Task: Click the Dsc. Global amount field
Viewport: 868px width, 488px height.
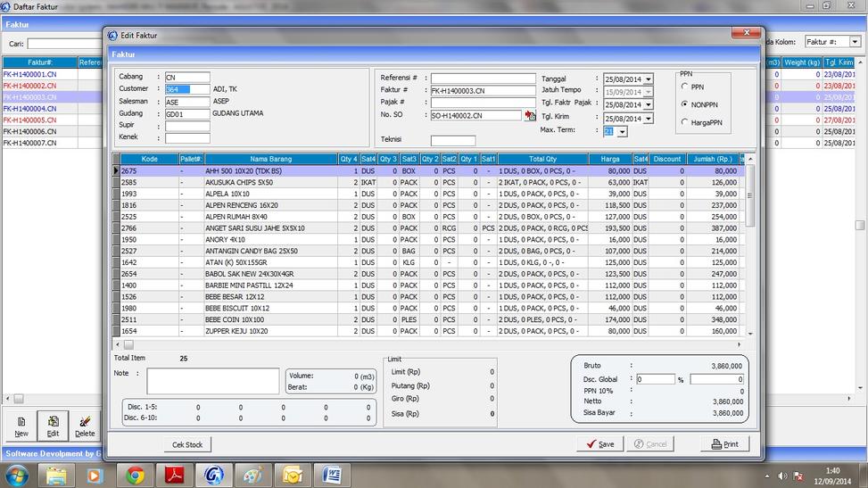Action: (717, 379)
